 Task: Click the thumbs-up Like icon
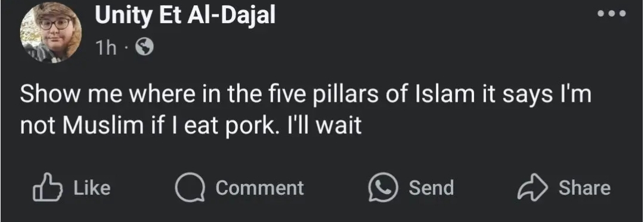pos(47,187)
